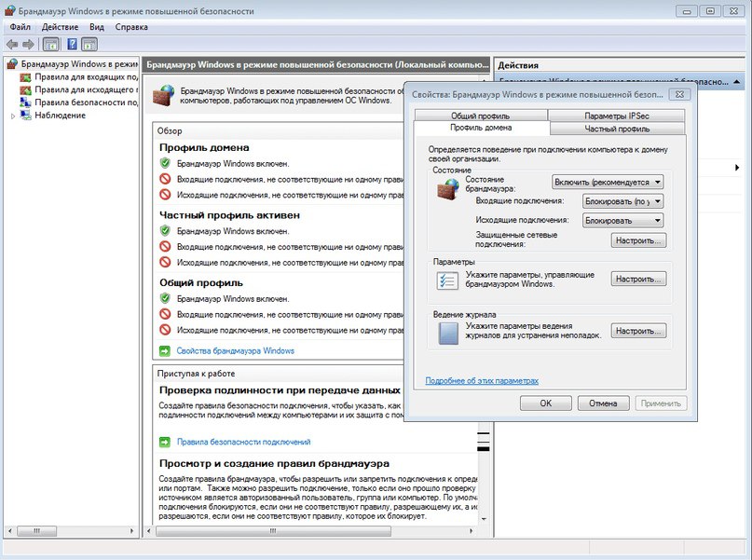Screen dimensions: 752x560
Task: Select the root Брандмауэр Windows tree node
Action: coord(79,63)
